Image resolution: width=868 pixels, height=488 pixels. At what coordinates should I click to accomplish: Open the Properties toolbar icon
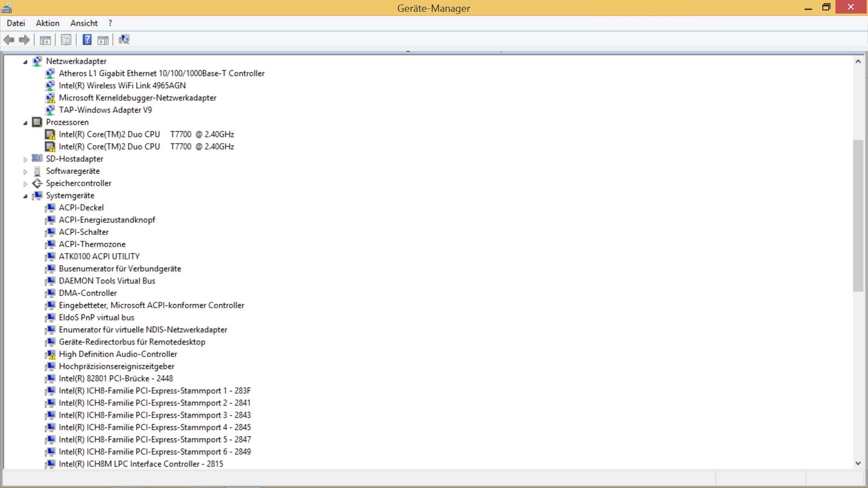pos(66,40)
